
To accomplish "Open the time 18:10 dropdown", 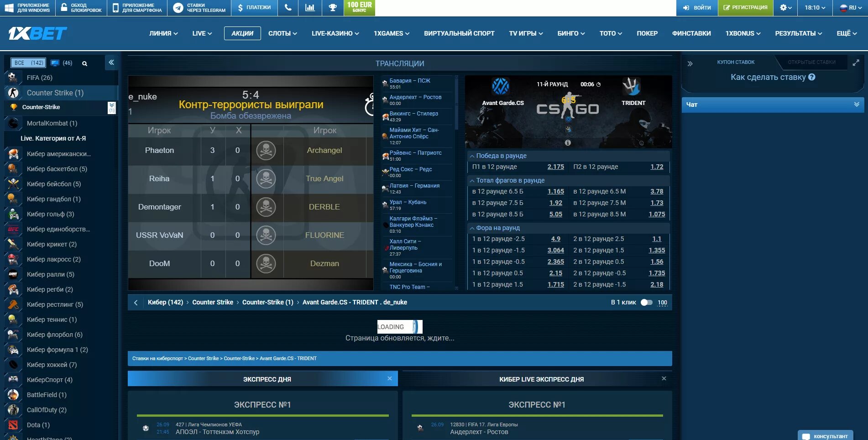I will [x=815, y=8].
